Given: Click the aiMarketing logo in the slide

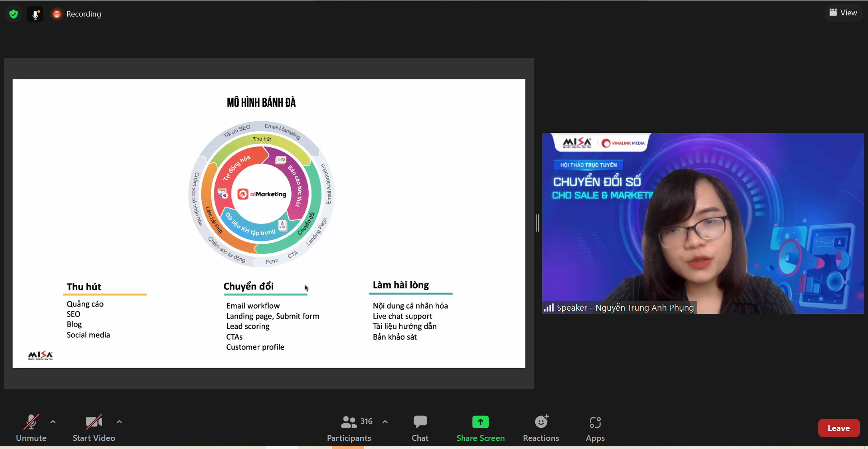Looking at the screenshot, I should (x=262, y=194).
